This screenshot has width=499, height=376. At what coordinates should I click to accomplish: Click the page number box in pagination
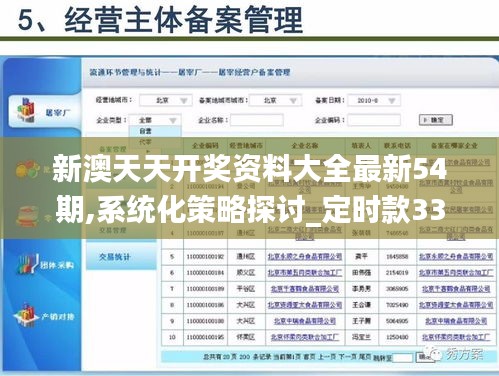403,358
